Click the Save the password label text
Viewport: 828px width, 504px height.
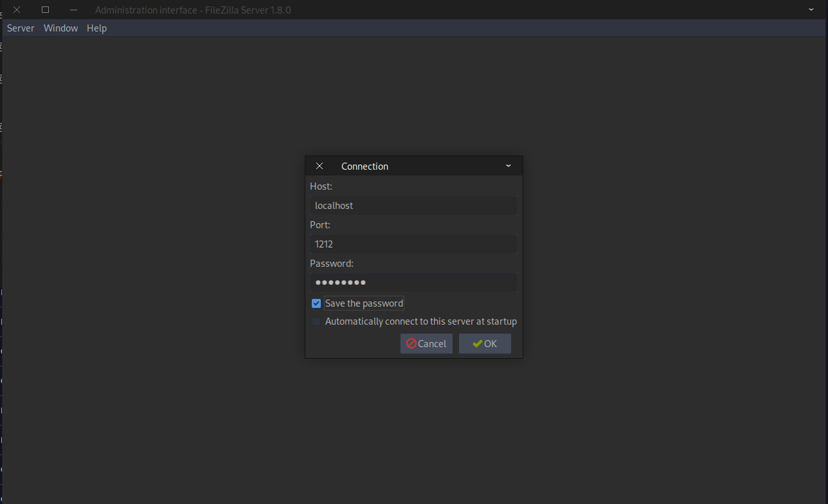[364, 303]
